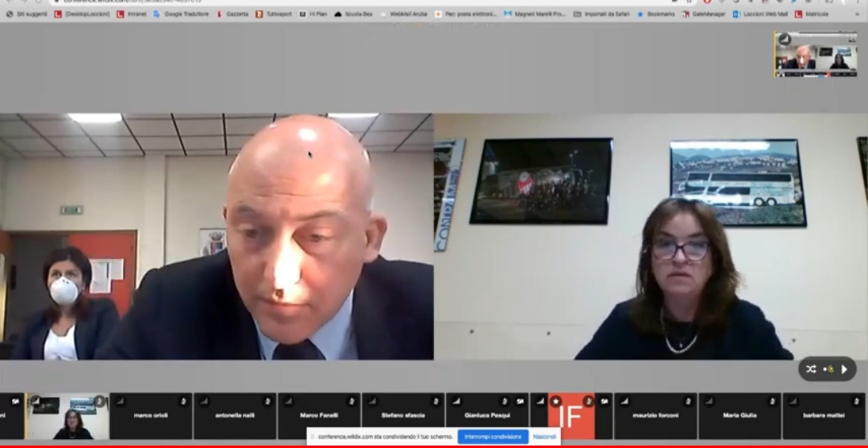Select the orange IF participant tile
Viewport: 868px width, 448px height.
pyautogui.click(x=572, y=416)
